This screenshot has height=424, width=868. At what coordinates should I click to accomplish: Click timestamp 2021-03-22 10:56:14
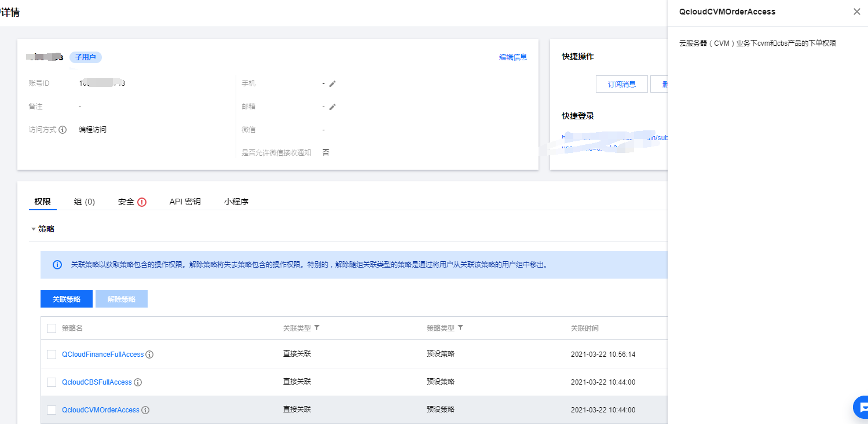click(x=603, y=354)
